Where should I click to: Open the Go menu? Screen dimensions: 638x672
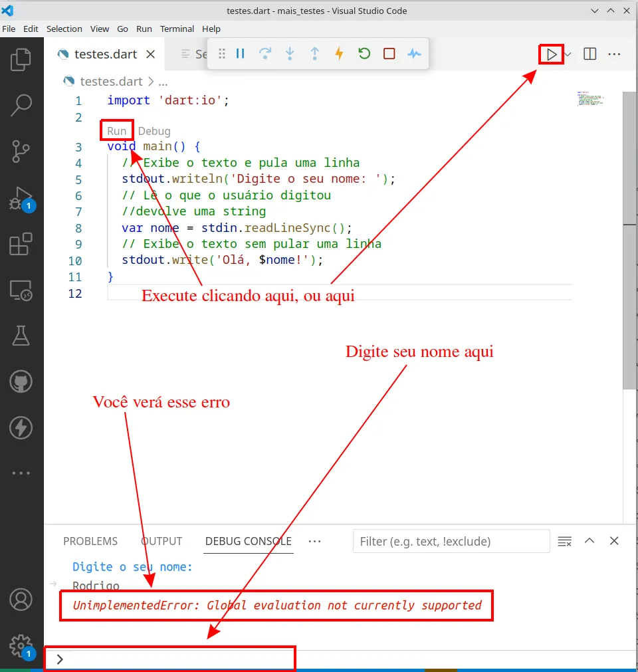click(x=122, y=29)
